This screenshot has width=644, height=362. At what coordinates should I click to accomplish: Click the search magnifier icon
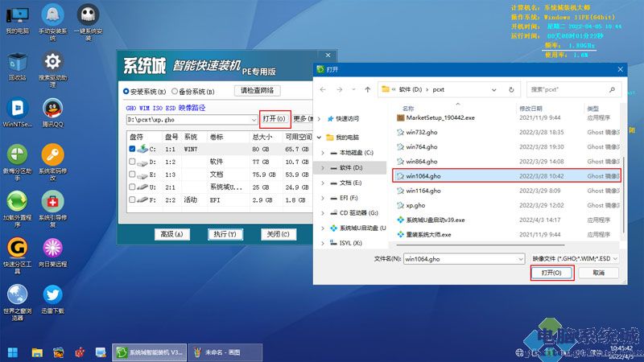[x=612, y=89]
